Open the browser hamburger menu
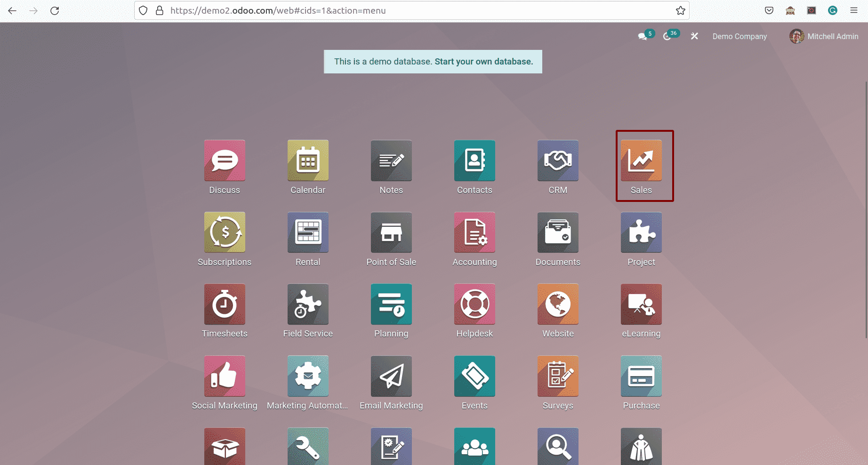Image resolution: width=868 pixels, height=465 pixels. [x=853, y=10]
